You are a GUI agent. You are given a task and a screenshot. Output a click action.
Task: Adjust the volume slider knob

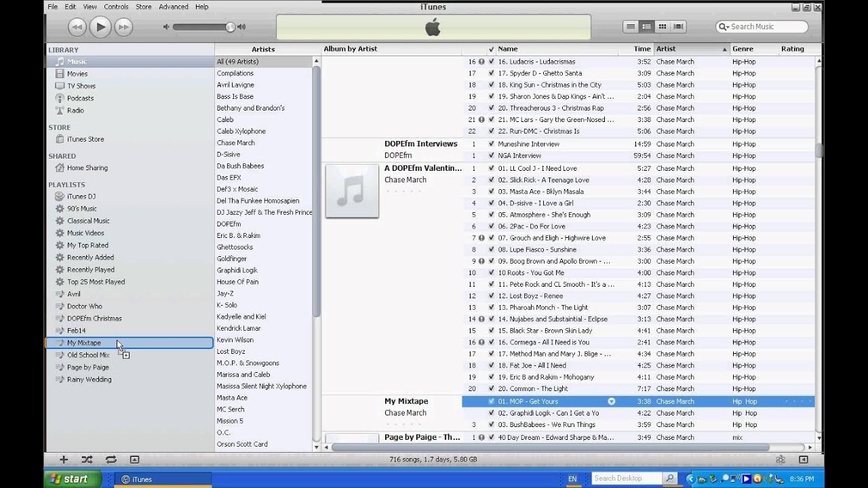click(x=230, y=27)
